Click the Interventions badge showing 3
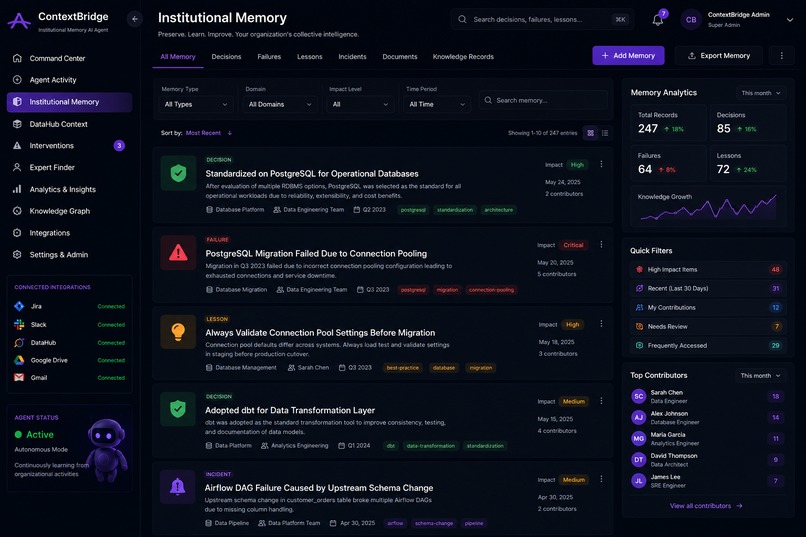The height and width of the screenshot is (537, 806). point(119,145)
